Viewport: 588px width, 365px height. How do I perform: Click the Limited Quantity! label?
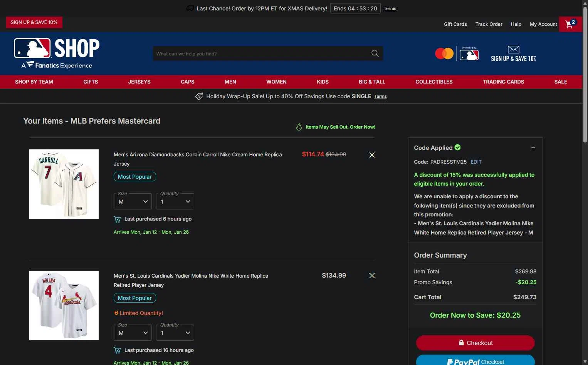141,313
